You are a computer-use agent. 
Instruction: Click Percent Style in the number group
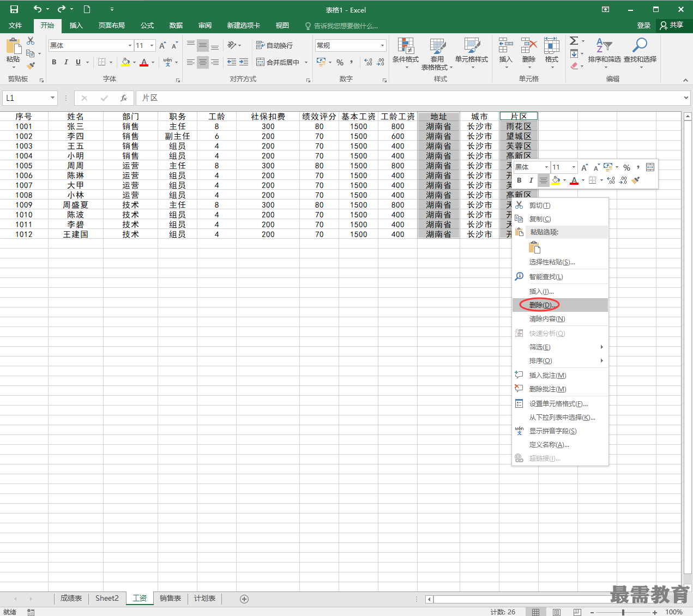(x=340, y=62)
